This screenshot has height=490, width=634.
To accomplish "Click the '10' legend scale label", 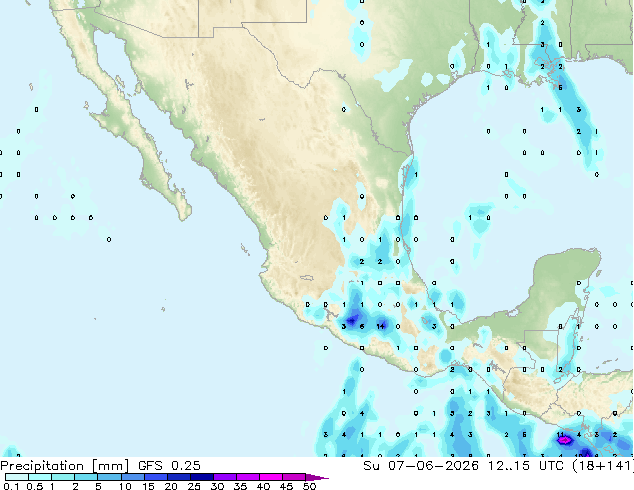I will click(x=125, y=486).
